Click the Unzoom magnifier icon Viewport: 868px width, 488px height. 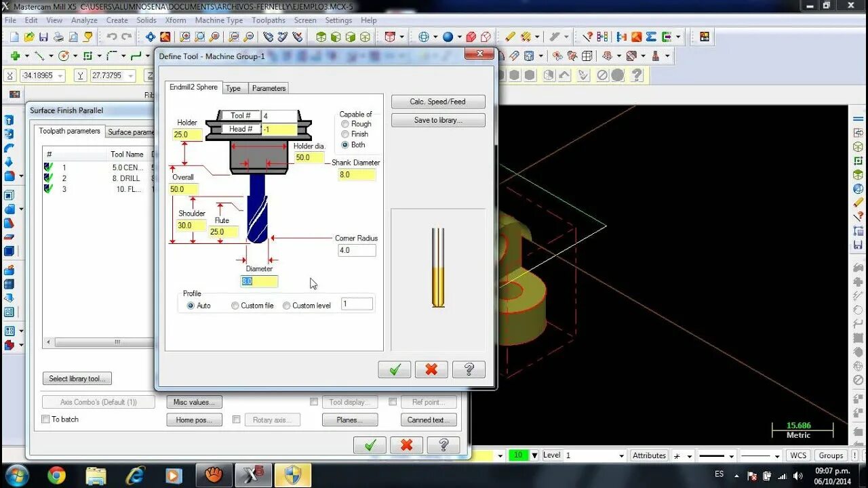tap(233, 37)
